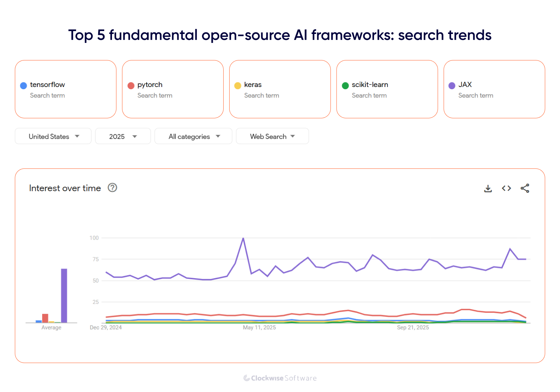Download the Interest over time chart data

[x=488, y=189]
